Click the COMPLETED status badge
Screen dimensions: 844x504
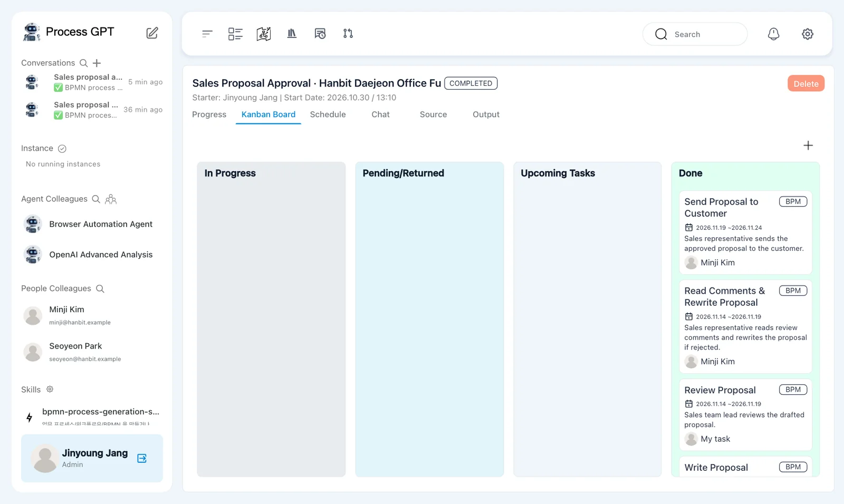471,83
